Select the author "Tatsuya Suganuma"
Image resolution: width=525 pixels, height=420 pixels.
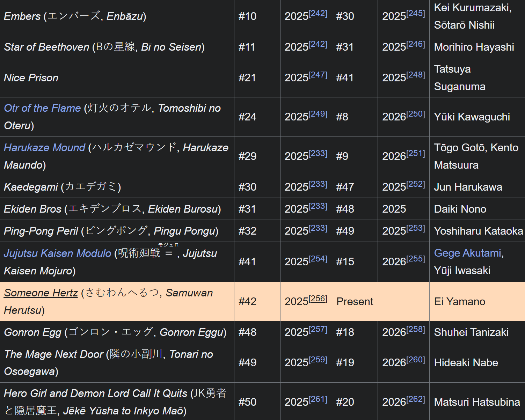point(460,78)
